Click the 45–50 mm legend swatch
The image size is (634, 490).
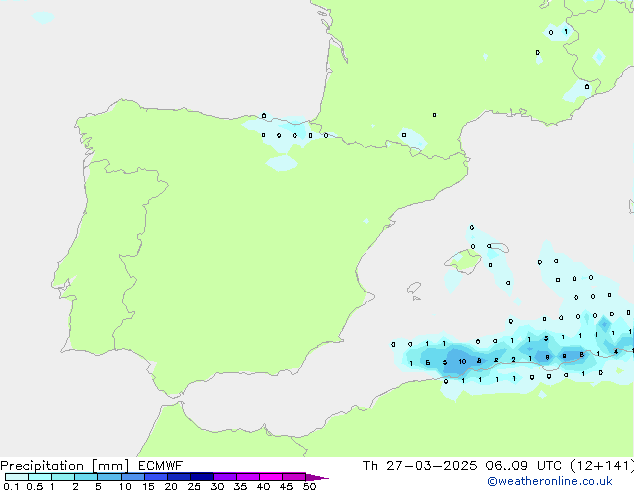(294, 477)
